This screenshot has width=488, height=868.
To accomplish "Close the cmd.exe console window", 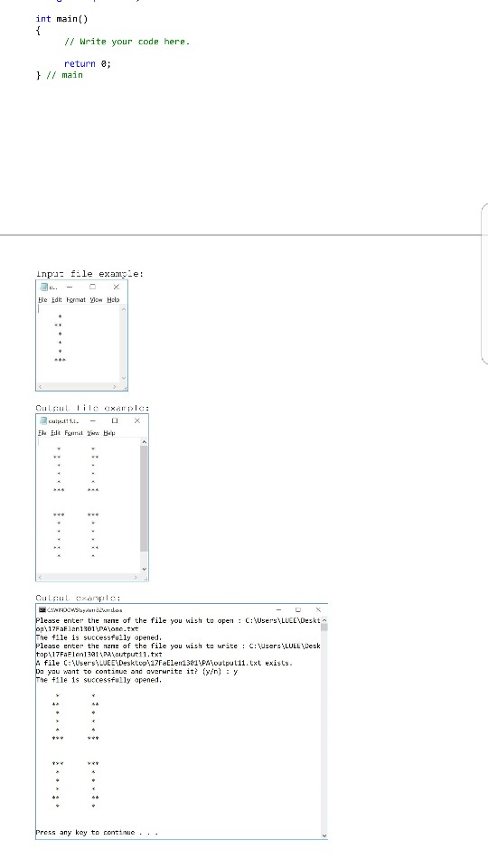I will (x=317, y=609).
